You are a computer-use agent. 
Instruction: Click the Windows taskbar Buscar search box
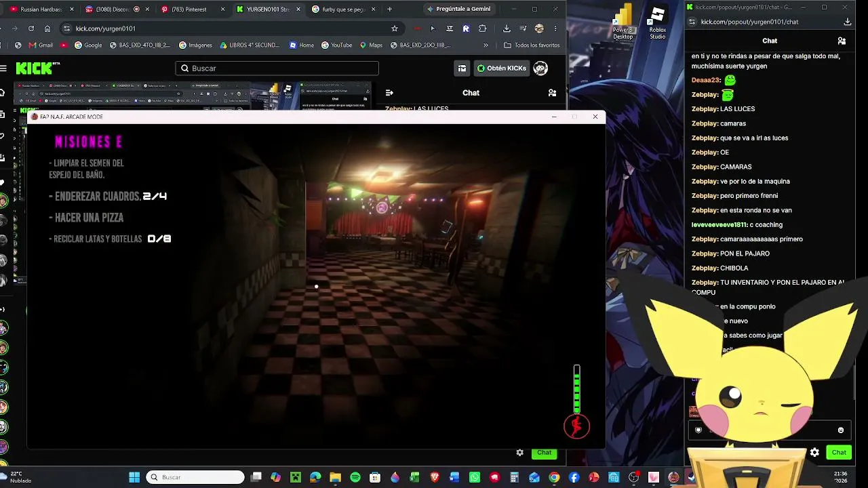tap(195, 477)
